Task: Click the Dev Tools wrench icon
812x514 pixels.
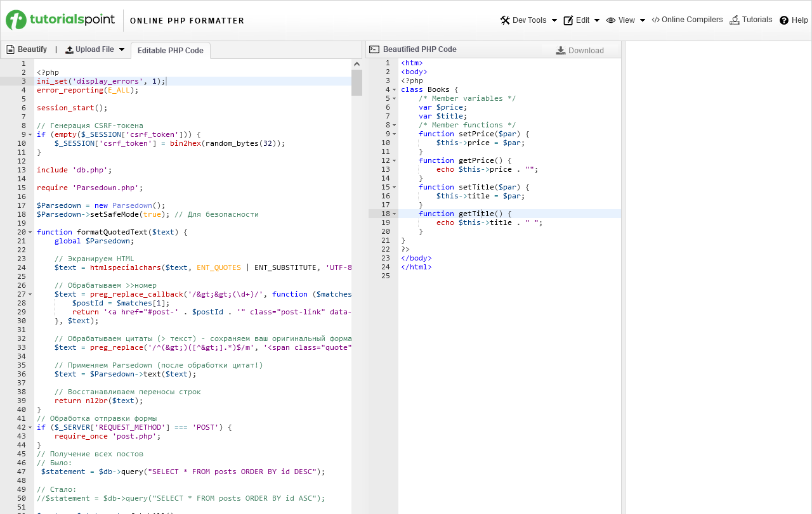Action: (505, 20)
